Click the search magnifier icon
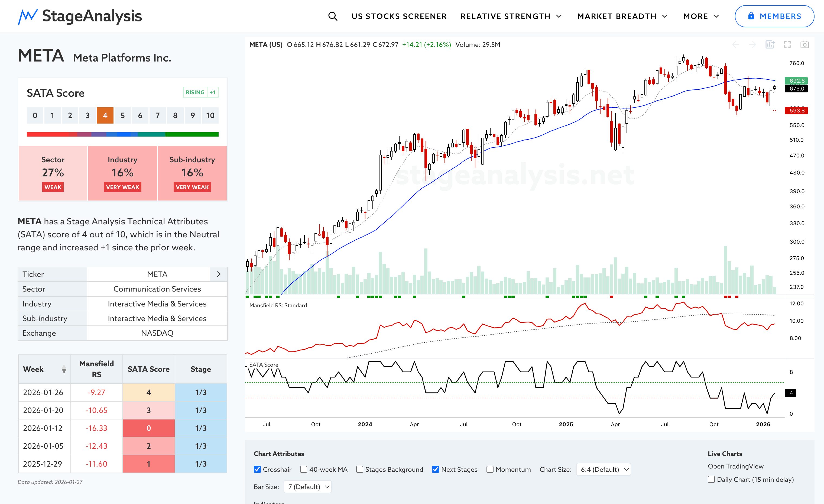This screenshot has height=504, width=824. click(x=332, y=16)
